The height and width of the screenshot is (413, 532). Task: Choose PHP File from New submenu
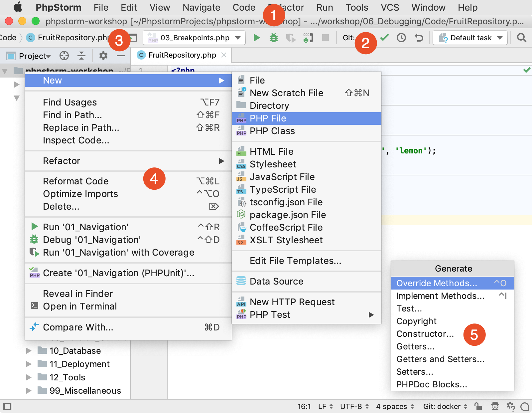[307, 118]
